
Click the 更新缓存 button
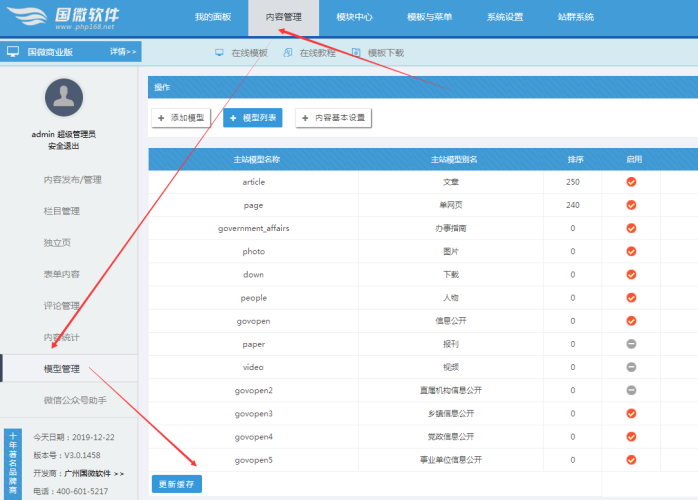pyautogui.click(x=176, y=484)
